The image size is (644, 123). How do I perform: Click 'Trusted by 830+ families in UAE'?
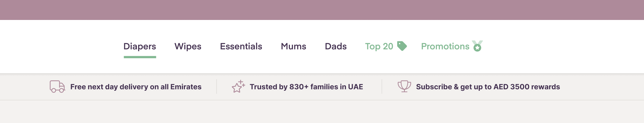306,87
